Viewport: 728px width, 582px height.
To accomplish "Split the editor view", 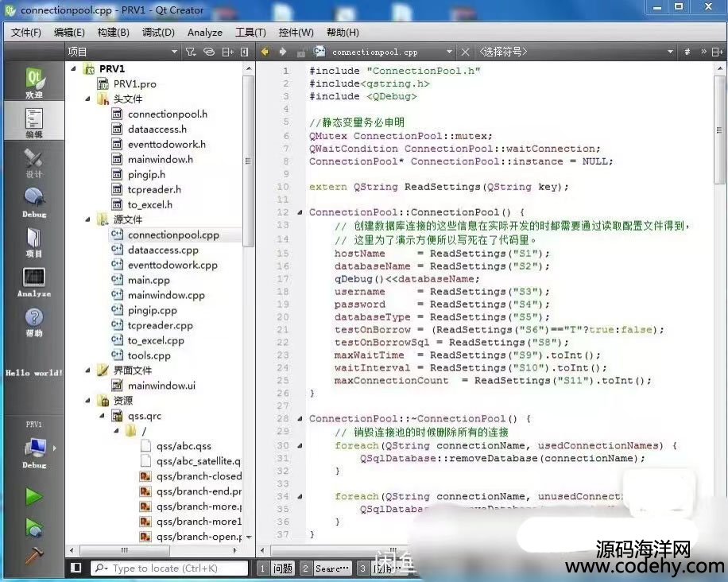I will [x=718, y=52].
